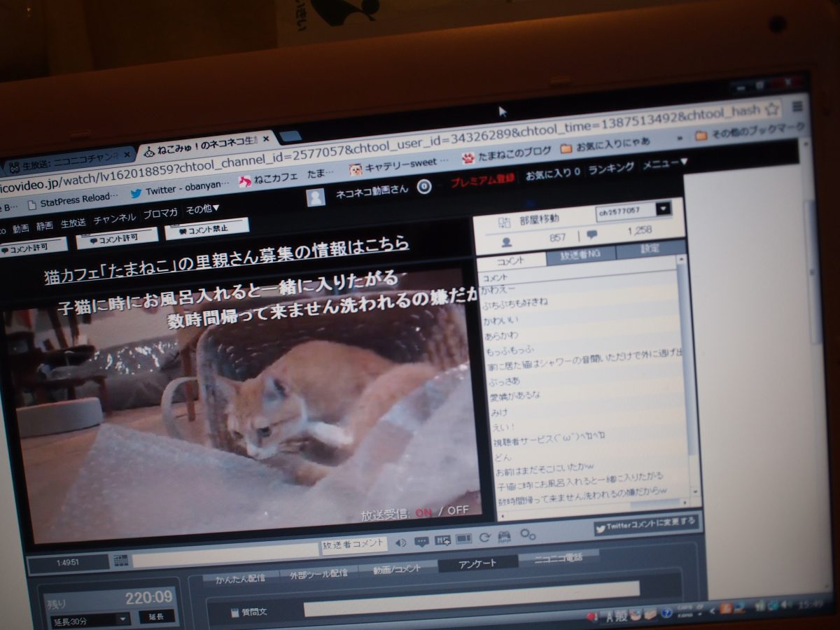Go to the ブロマガ navigation item
The image size is (840, 630).
[161, 213]
